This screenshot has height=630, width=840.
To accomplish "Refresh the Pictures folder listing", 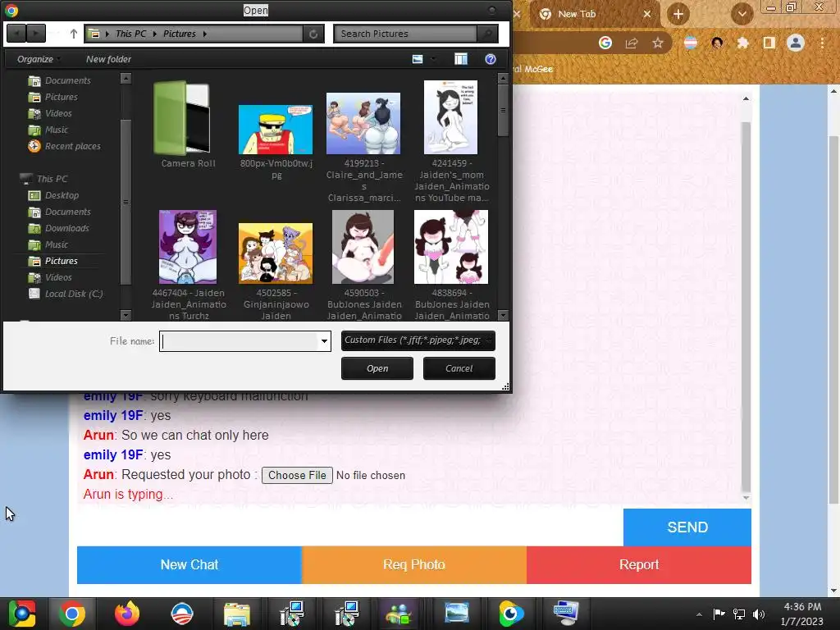I will (313, 34).
